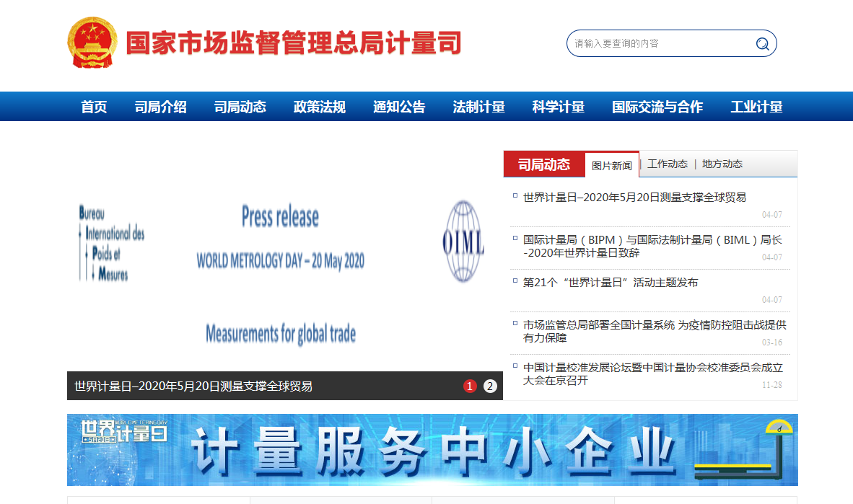Image resolution: width=853 pixels, height=504 pixels.
Task: Open the 司局介绍 menu
Action: [x=160, y=107]
